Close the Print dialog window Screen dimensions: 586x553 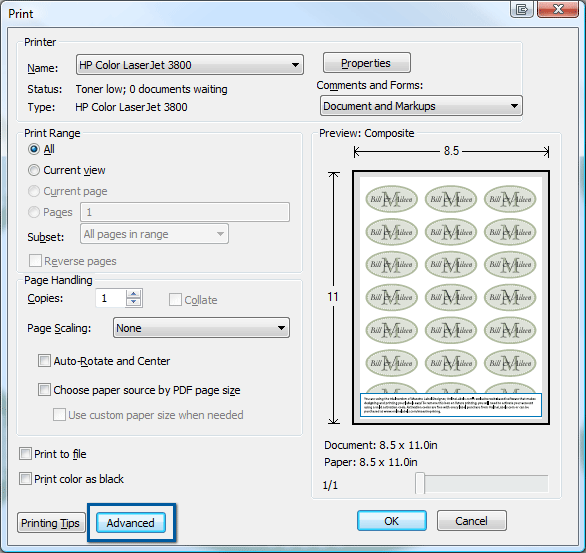point(558,9)
